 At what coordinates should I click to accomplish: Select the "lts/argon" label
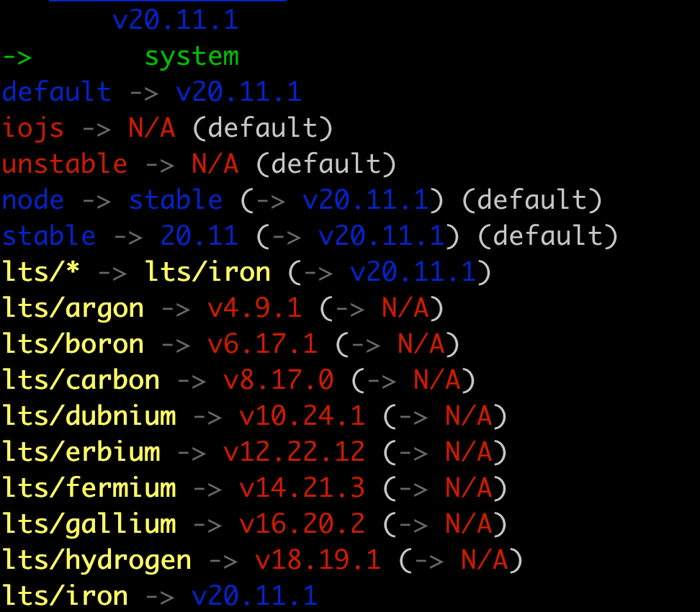(x=73, y=308)
